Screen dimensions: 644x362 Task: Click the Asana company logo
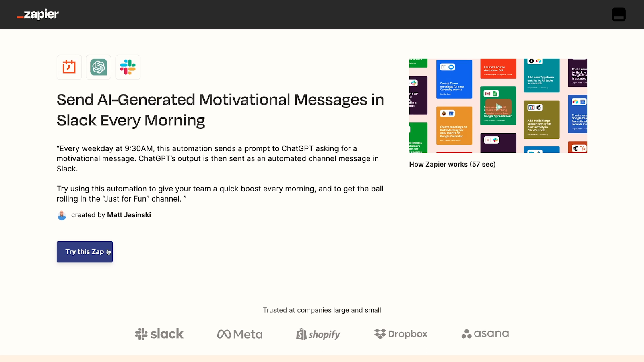tap(485, 334)
